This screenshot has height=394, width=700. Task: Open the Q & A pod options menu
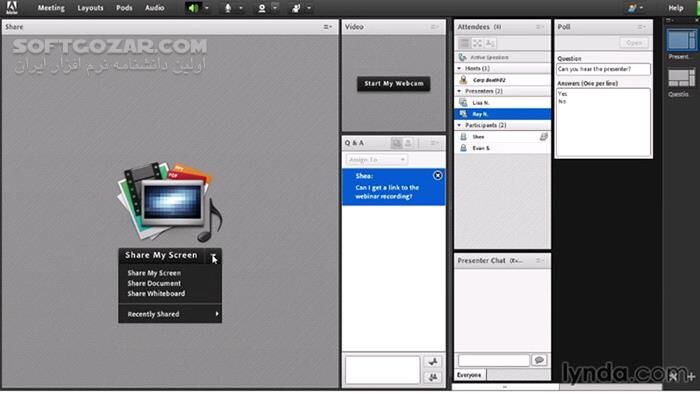434,143
